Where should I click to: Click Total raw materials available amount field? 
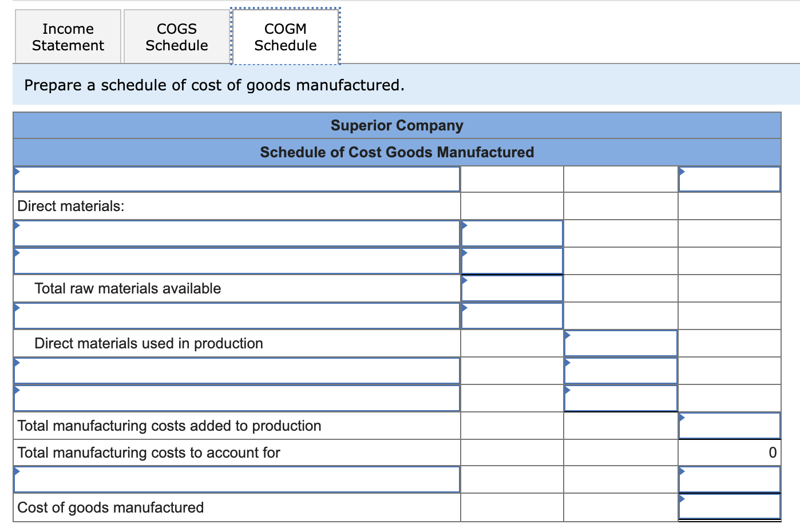click(x=512, y=288)
